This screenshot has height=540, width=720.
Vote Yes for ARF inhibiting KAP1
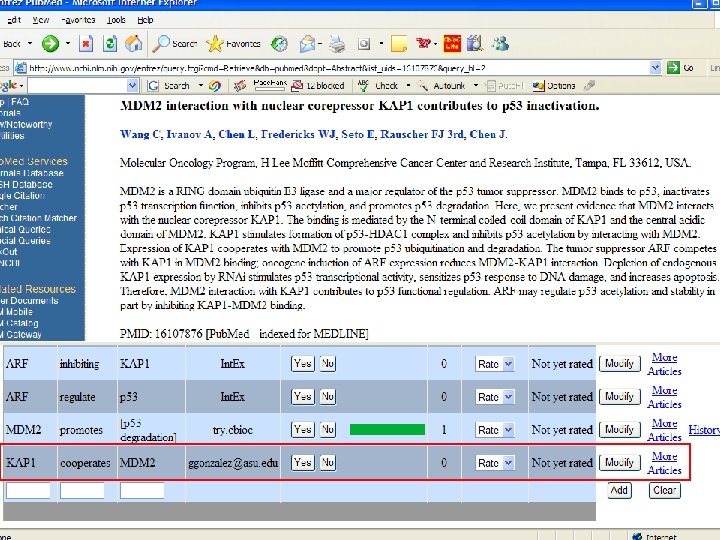(303, 364)
